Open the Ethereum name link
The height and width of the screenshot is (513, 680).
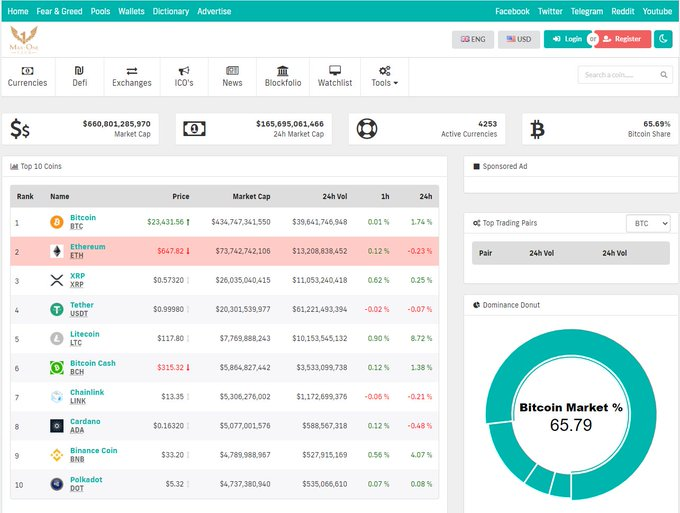88,246
